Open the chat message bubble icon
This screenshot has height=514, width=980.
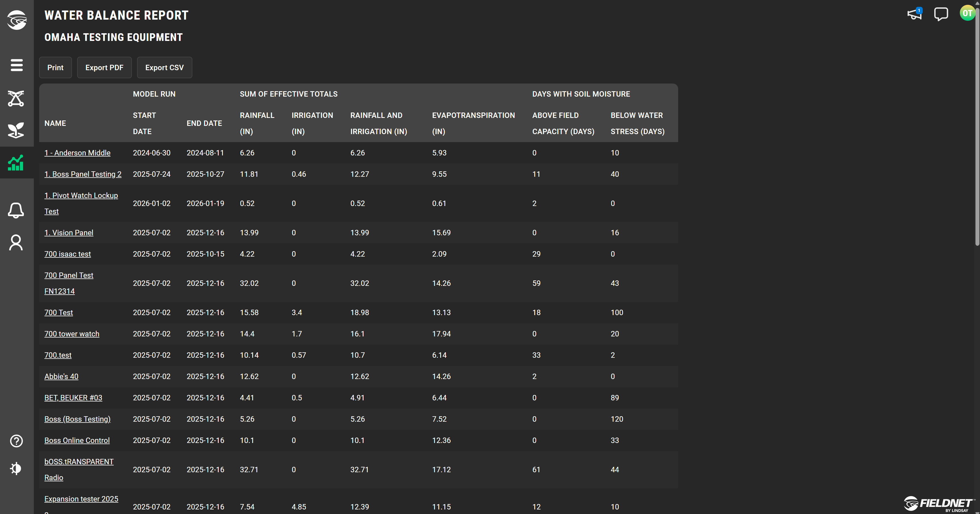click(941, 14)
